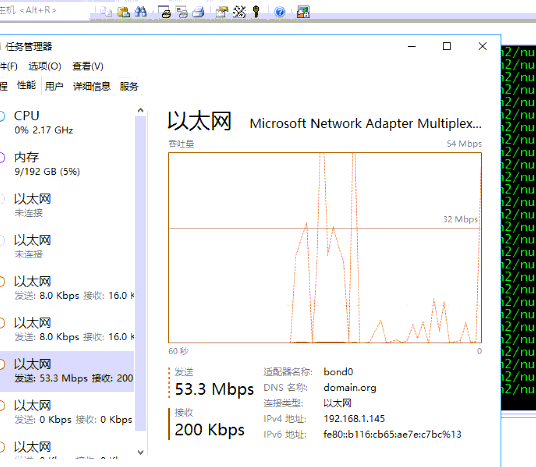The height and width of the screenshot is (467, 536).
Task: Open session options toolbar icon
Action: (x=222, y=12)
